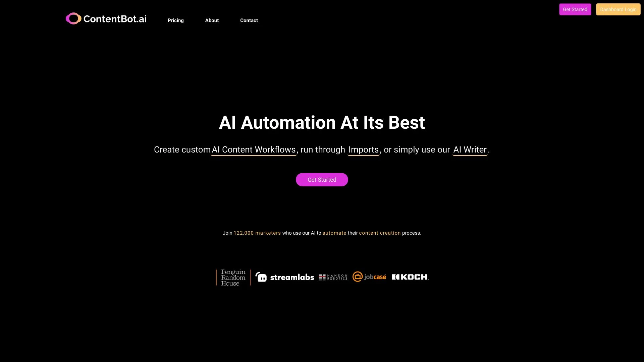Screen dimensions: 644x362
Task: Open the About menu item
Action: pyautogui.click(x=212, y=20)
